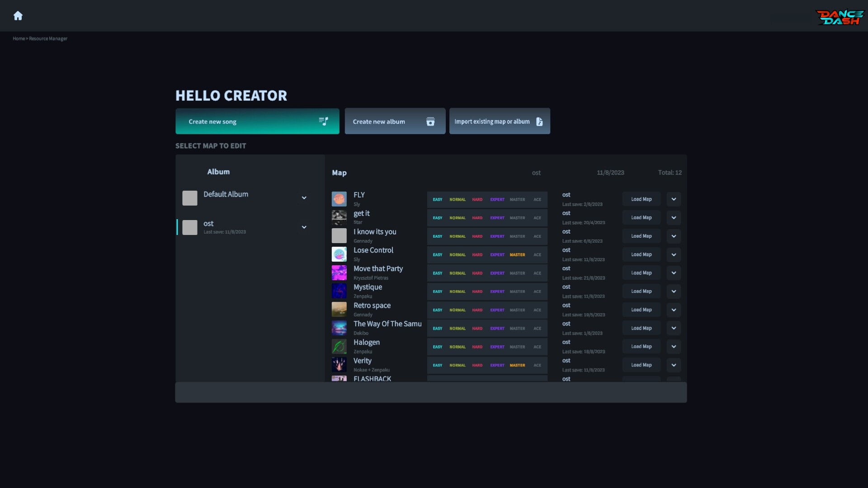The height and width of the screenshot is (488, 868).
Task: Click the green save indicator bar beside ost
Action: click(177, 227)
